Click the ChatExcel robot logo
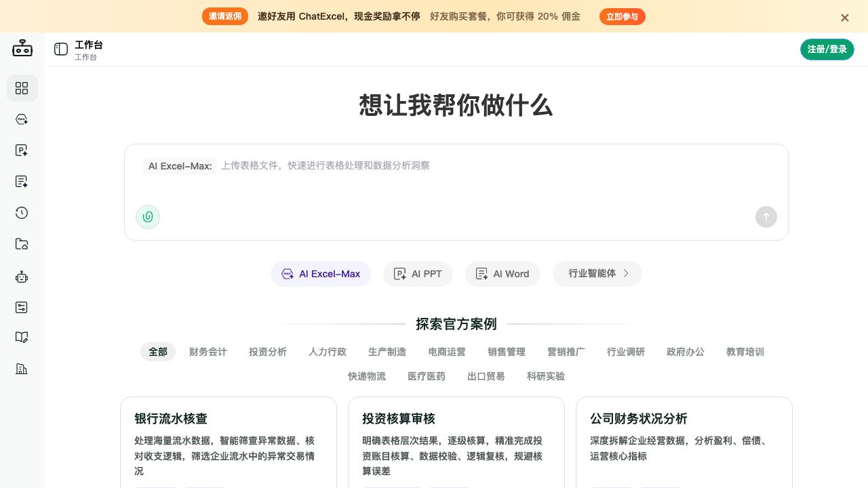 22,48
